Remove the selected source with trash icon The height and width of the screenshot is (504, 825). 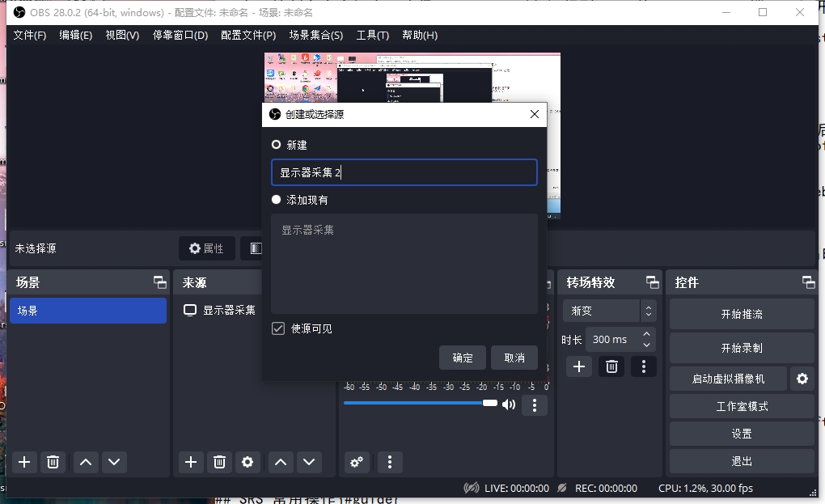click(x=219, y=462)
